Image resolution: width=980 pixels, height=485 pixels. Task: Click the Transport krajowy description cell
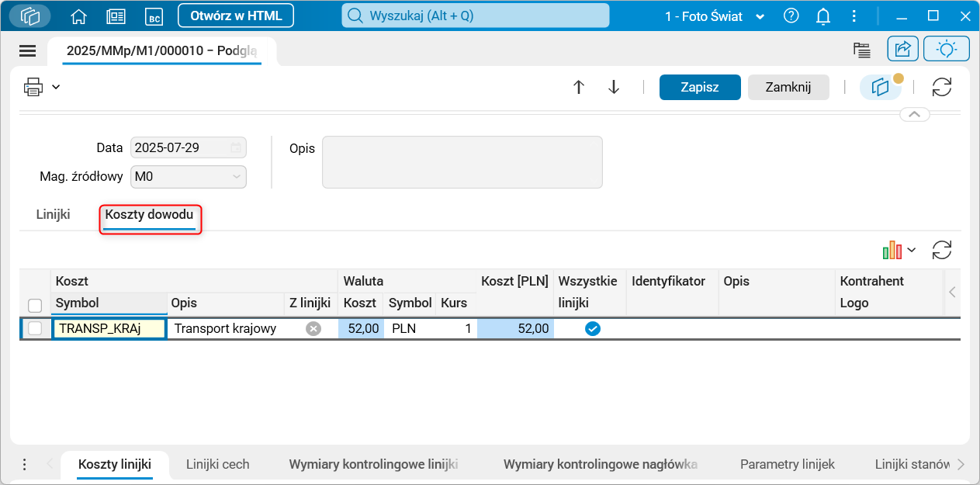[226, 328]
